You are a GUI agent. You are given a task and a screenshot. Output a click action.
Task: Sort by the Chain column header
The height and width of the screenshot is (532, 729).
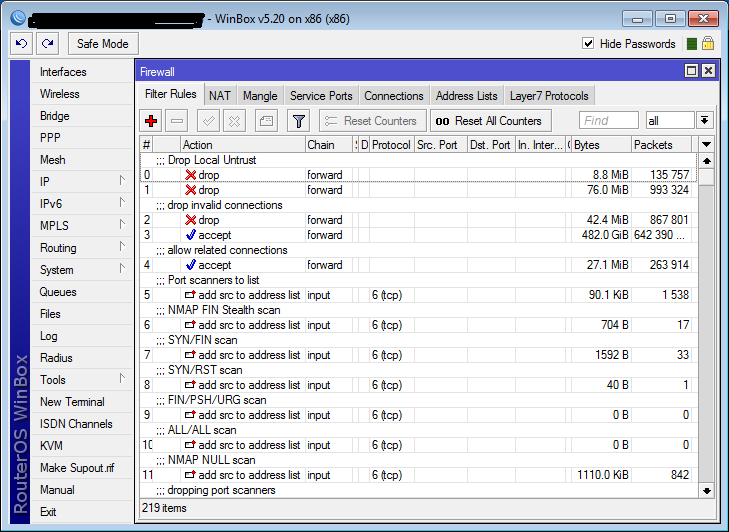tap(329, 145)
